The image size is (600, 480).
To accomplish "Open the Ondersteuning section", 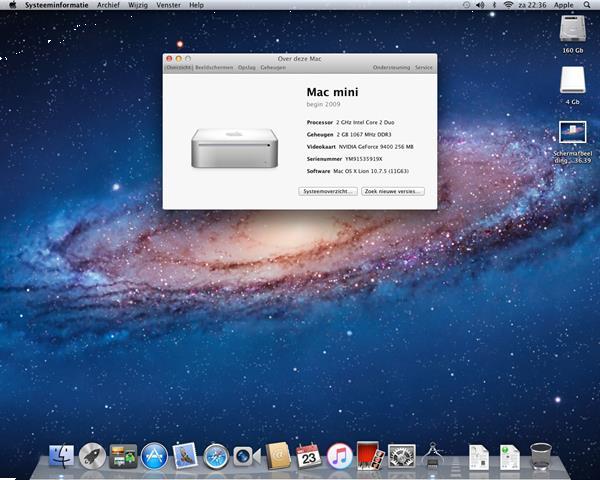I will [x=391, y=67].
